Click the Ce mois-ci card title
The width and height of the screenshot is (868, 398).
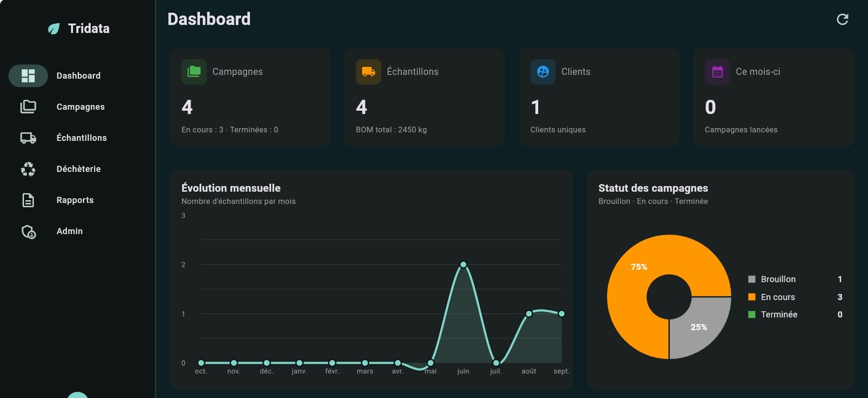tap(758, 72)
